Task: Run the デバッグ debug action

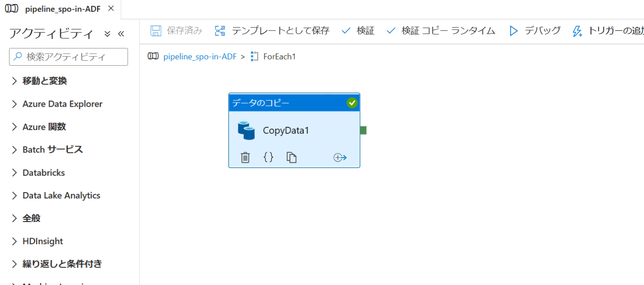Action: pyautogui.click(x=535, y=31)
